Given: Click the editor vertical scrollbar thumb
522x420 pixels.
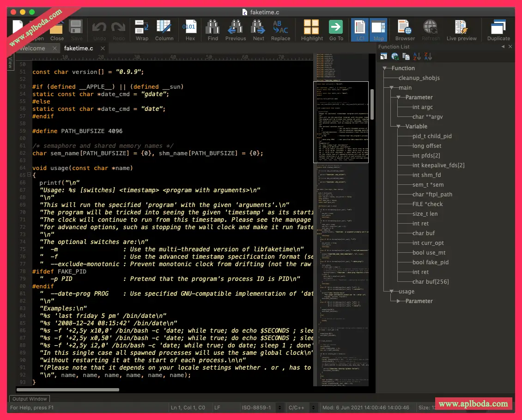Looking at the screenshot, I should pos(372,104).
